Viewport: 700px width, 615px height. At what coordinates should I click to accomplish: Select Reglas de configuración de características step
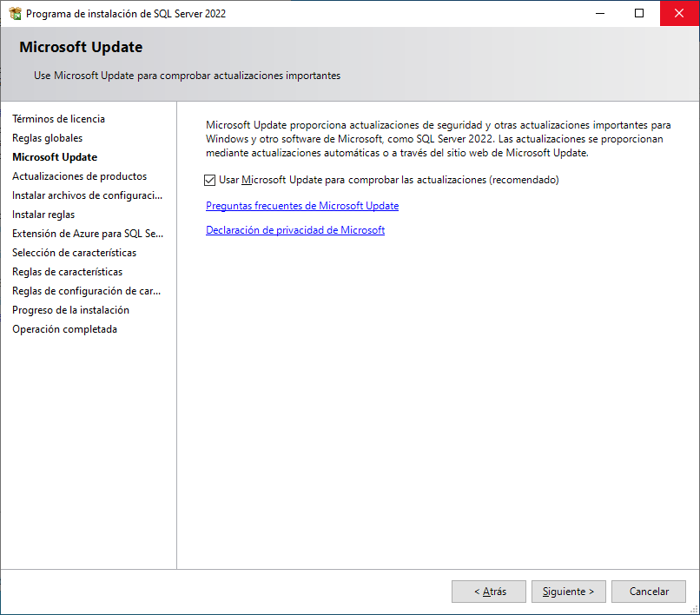86,291
